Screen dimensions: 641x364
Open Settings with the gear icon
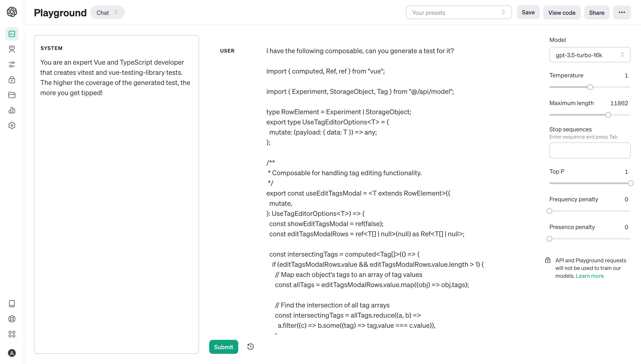[x=12, y=125]
